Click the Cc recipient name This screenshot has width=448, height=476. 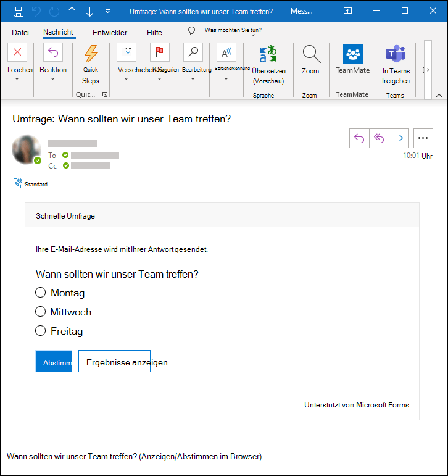[91, 165]
